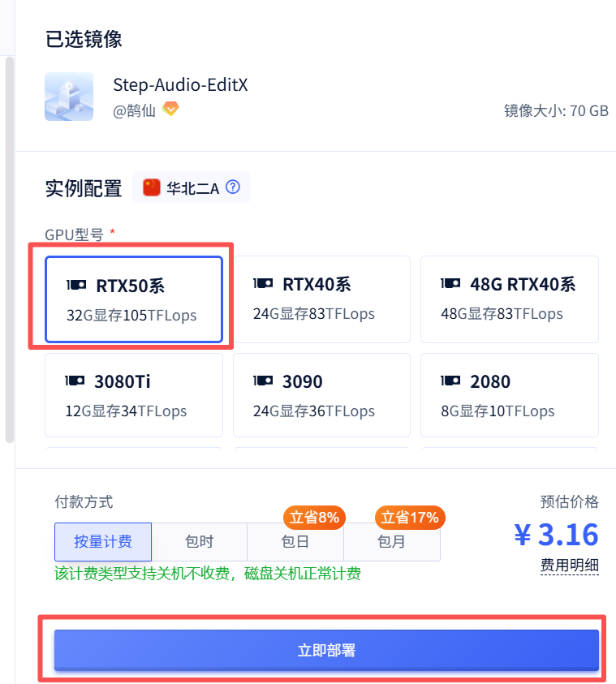Switch to 按量计费 payment tab
The width and height of the screenshot is (616, 684).
(x=102, y=541)
